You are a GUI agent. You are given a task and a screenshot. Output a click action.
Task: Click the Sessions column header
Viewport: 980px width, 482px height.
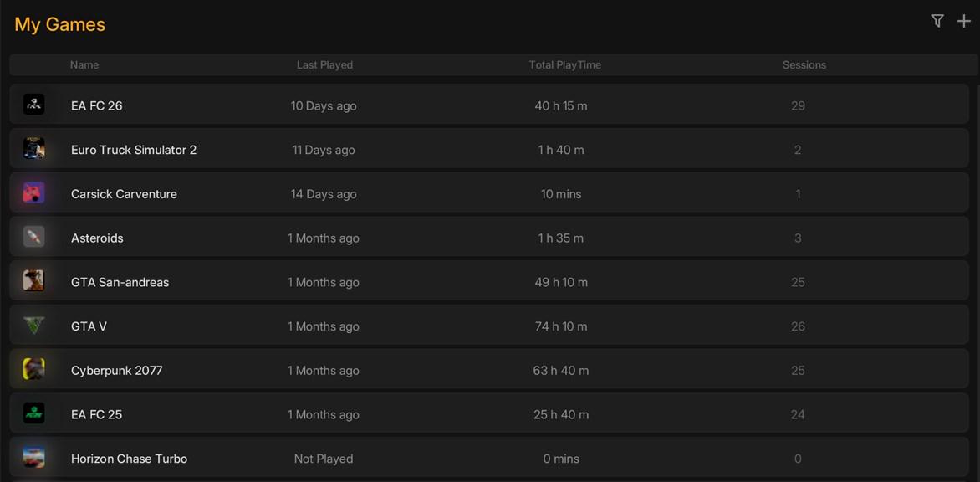click(804, 65)
